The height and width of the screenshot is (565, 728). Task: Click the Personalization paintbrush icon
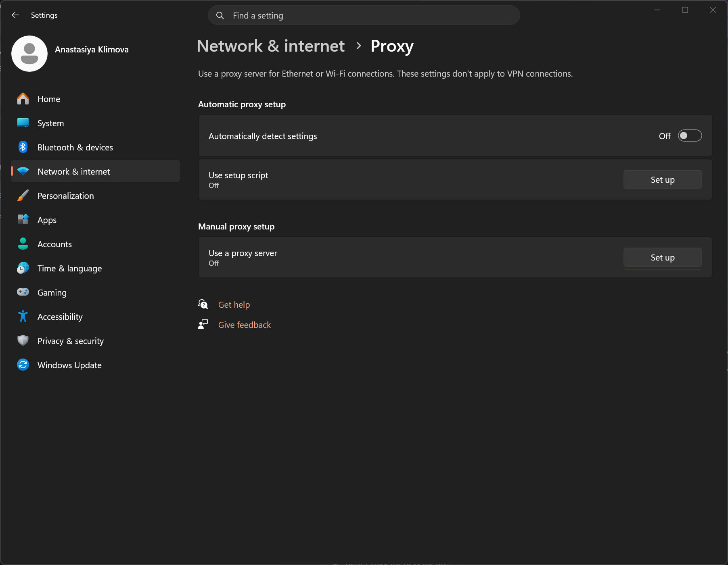(23, 196)
